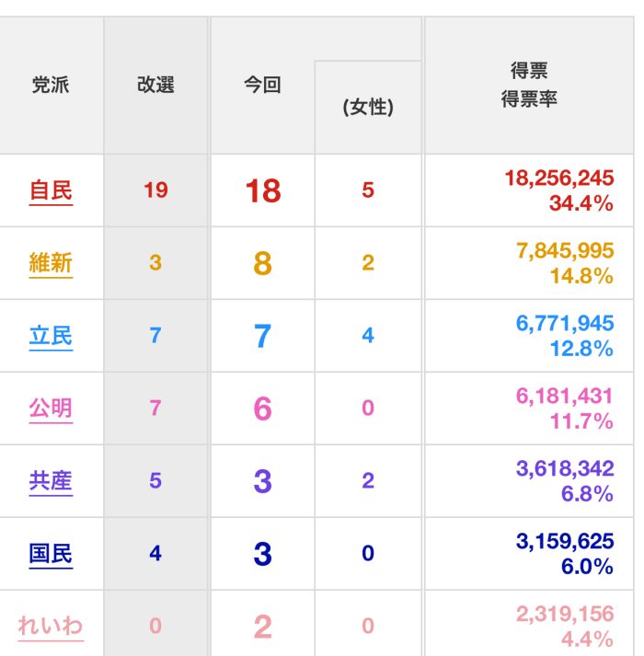Select 自民's vote count 18,256,245
644x656 pixels.
559,178
